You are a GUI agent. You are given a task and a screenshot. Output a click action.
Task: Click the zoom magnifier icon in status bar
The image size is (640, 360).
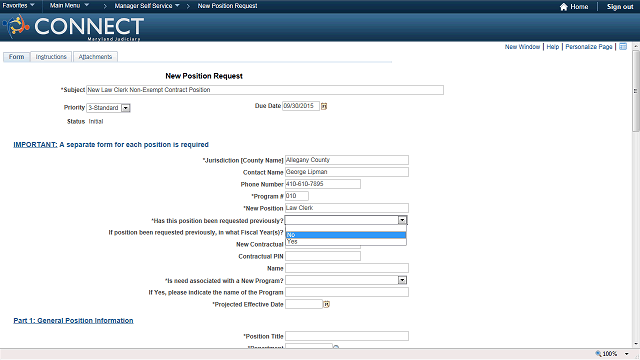pos(598,353)
